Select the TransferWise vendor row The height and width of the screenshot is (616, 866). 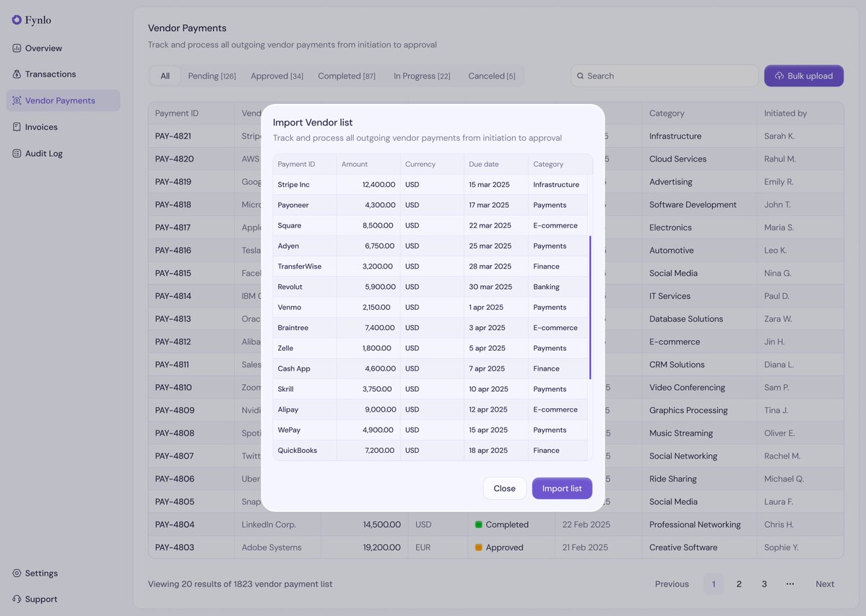pos(430,266)
